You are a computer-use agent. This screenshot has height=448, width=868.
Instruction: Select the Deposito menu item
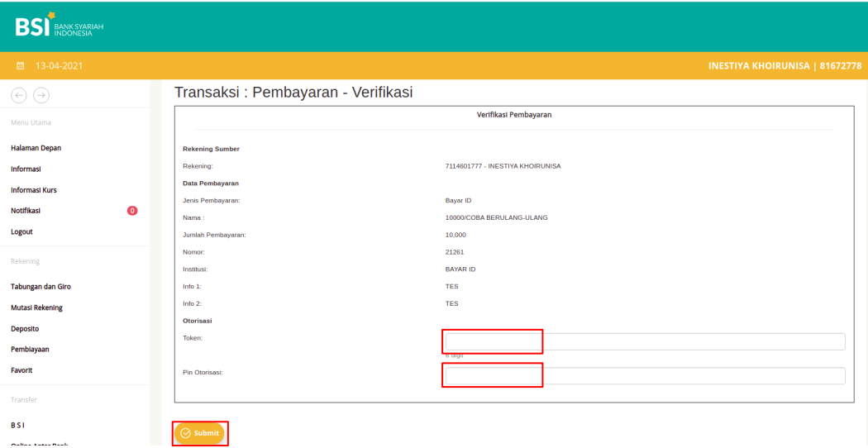[25, 328]
